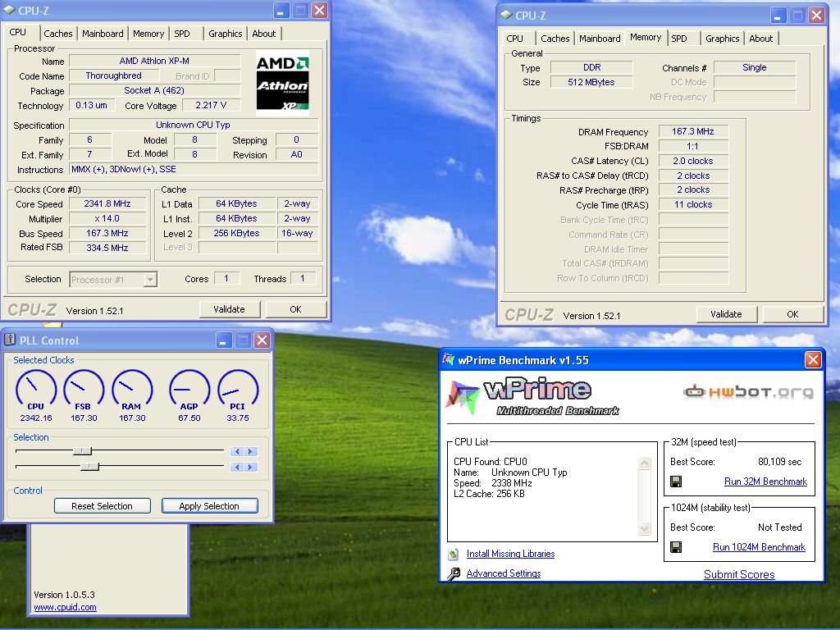Screen dimensions: 840x630
Task: Click the save icon under 32M speed test
Action: (x=676, y=482)
